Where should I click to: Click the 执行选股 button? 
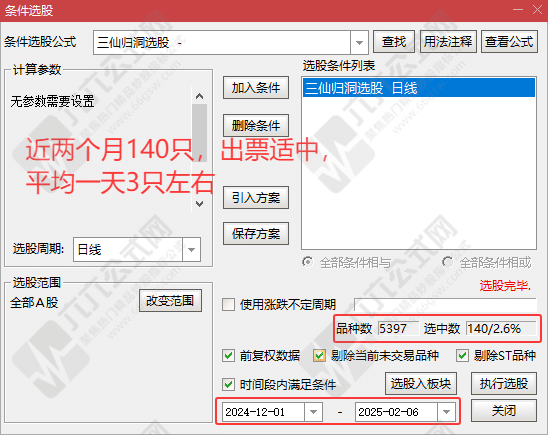click(x=504, y=384)
